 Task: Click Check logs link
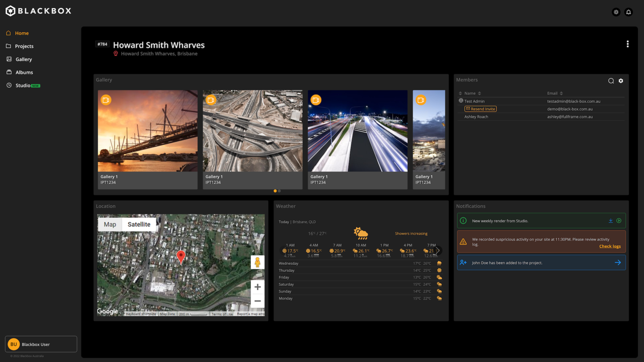click(x=610, y=246)
